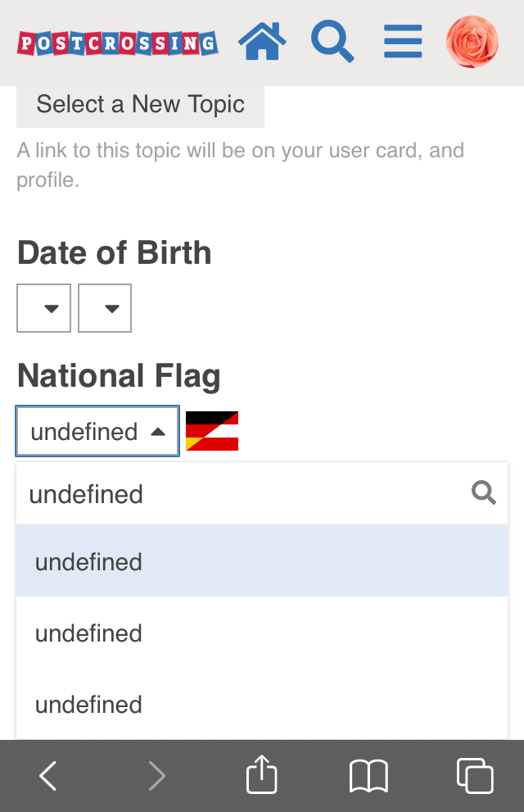The image size is (524, 812).
Task: Show the open tabs overview icon
Action: pyautogui.click(x=475, y=776)
